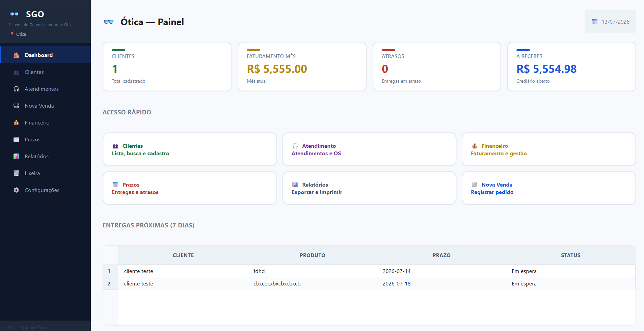Click the FATURAMENTO MÊS value R$ 5,555.00

coord(277,69)
